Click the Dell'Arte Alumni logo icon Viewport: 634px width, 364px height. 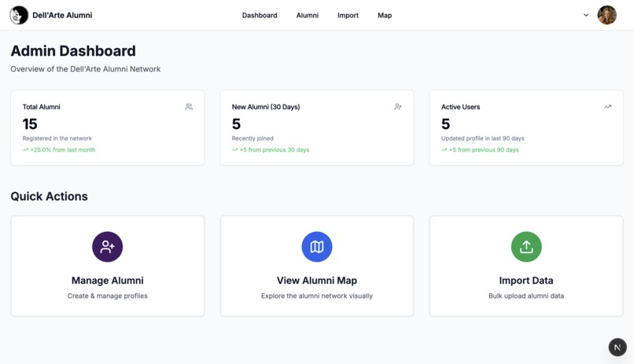[19, 16]
